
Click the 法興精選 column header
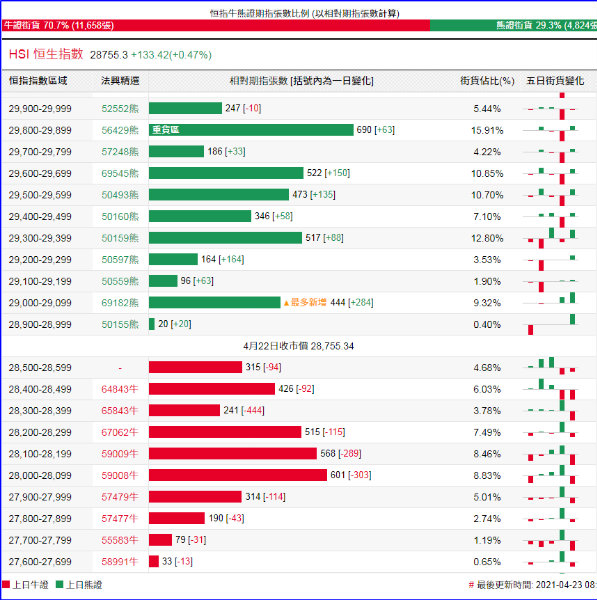(120, 81)
